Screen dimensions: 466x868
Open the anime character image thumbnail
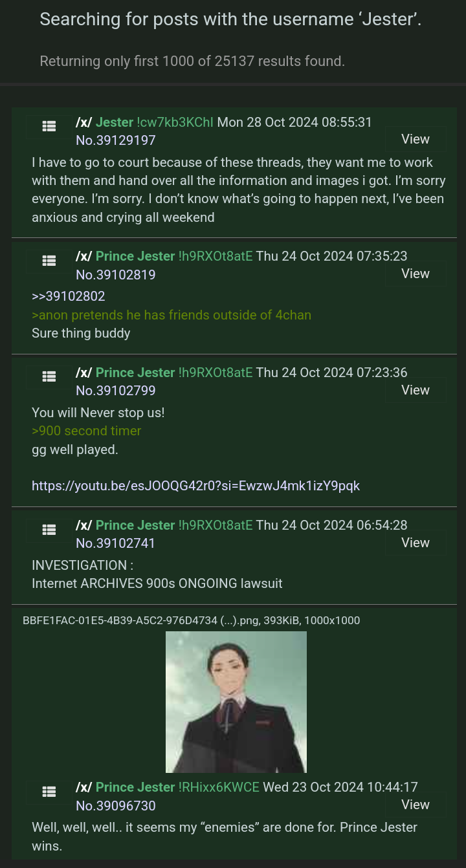pyautogui.click(x=236, y=702)
